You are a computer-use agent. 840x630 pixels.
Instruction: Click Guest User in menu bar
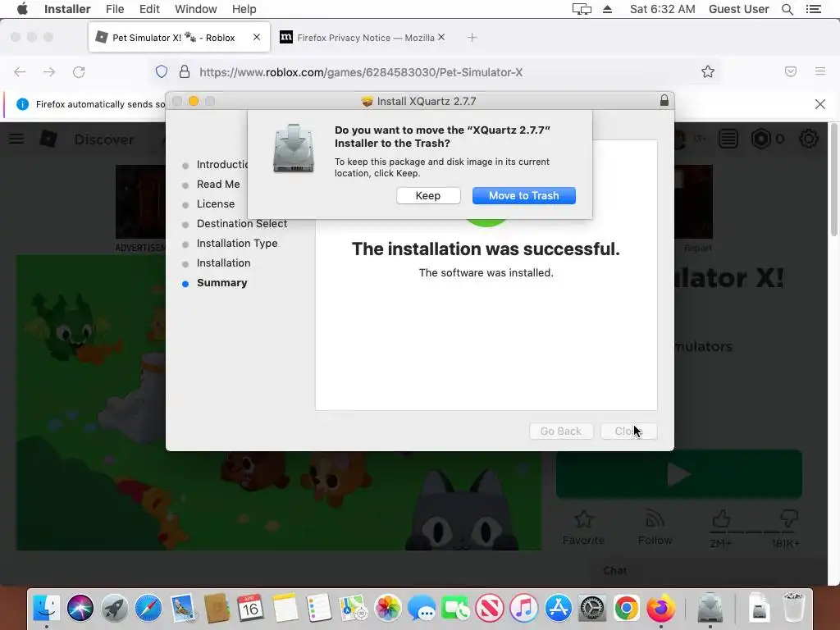coord(739,9)
